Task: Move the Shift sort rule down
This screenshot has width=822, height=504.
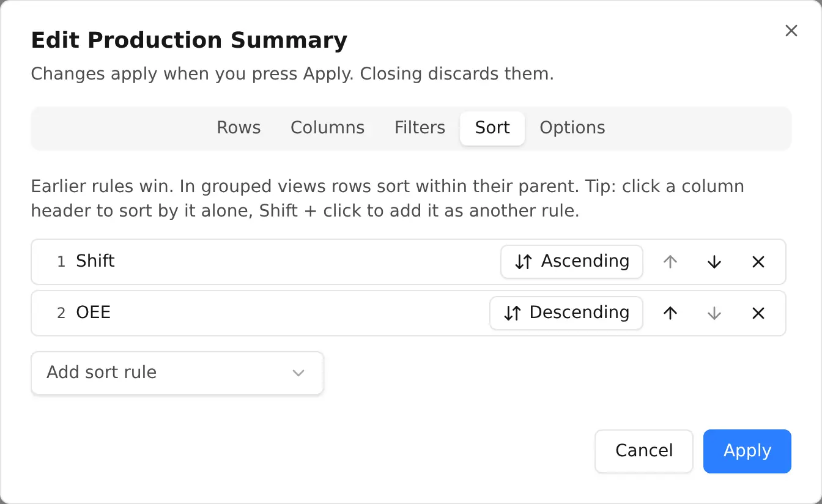Action: tap(714, 262)
